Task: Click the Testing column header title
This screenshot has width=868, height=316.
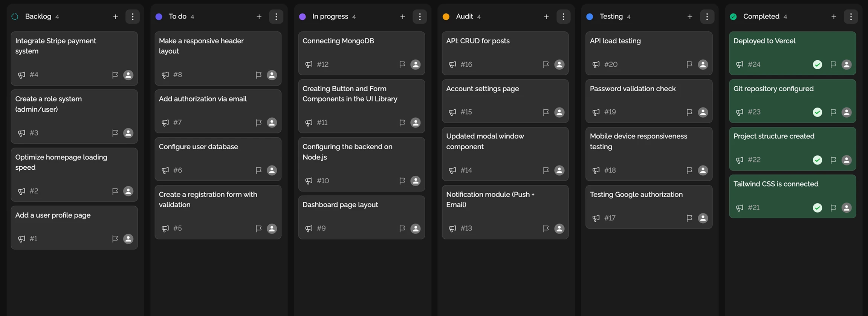Action: click(x=611, y=17)
